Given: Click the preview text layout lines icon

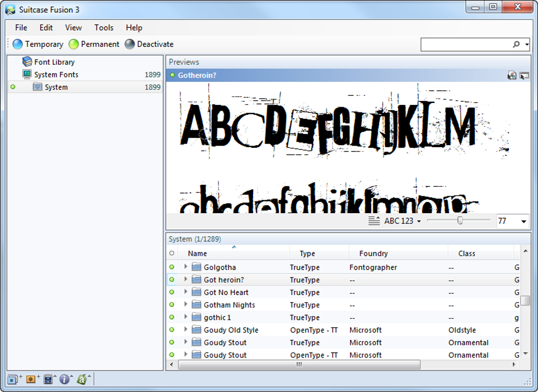Looking at the screenshot, I should pos(374,221).
